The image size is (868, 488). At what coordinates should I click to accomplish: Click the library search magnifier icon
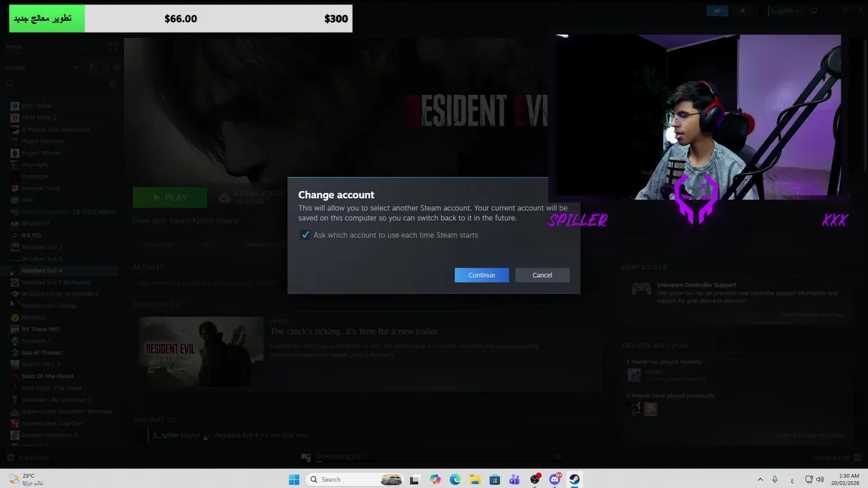9,85
